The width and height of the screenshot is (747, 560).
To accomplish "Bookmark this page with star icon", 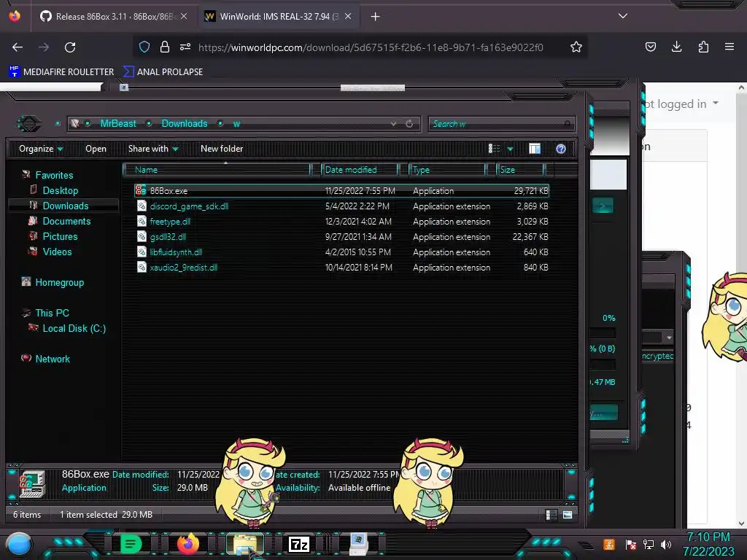I will pyautogui.click(x=576, y=47).
